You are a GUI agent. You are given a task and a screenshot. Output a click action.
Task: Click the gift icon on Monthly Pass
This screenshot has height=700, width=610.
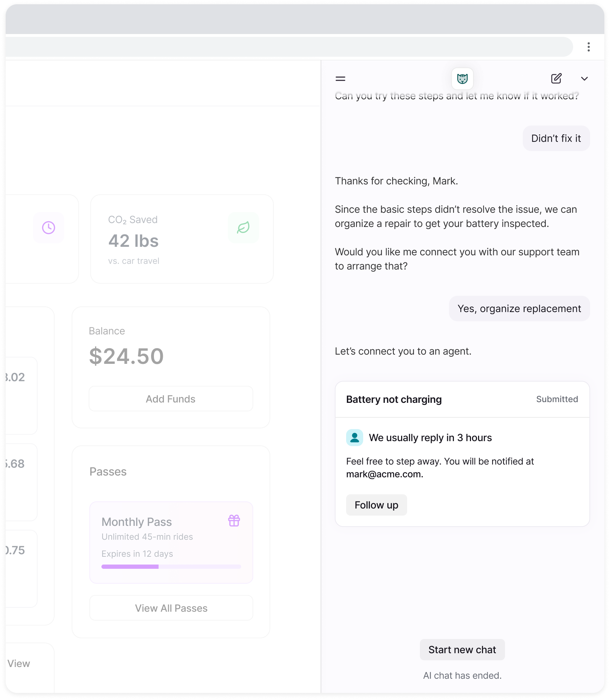(234, 521)
